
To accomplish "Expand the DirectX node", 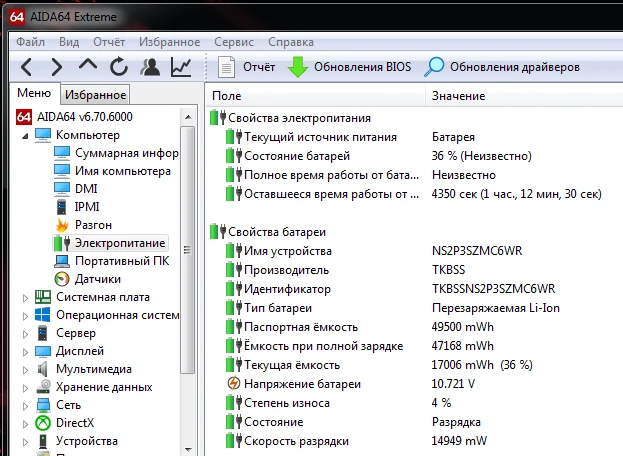I will point(25,424).
